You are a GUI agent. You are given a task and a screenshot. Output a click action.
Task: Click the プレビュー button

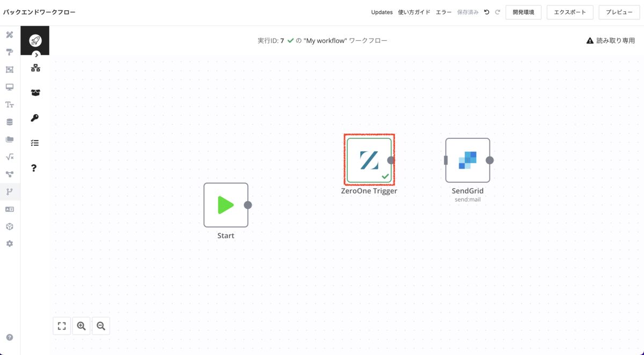pyautogui.click(x=619, y=12)
